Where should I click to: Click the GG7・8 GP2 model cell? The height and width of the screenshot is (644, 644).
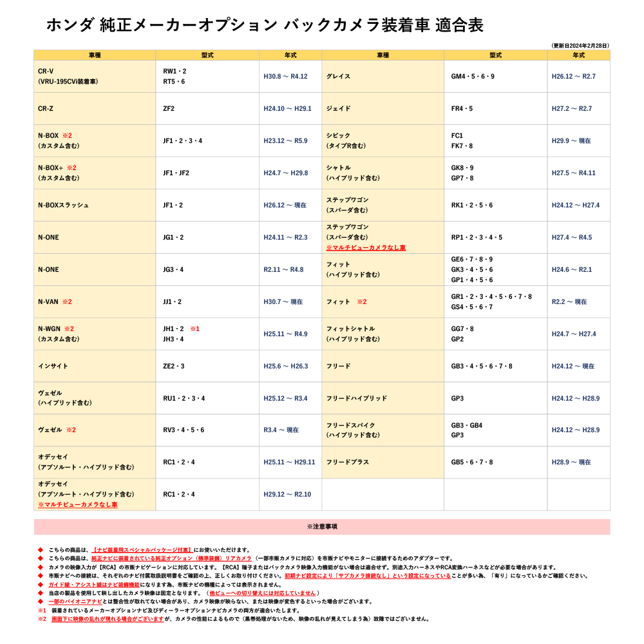[496, 334]
